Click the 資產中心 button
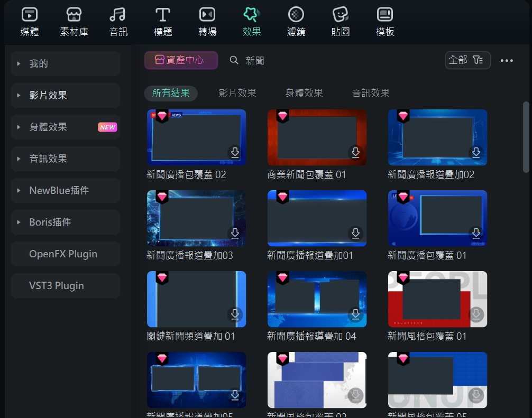 (181, 60)
